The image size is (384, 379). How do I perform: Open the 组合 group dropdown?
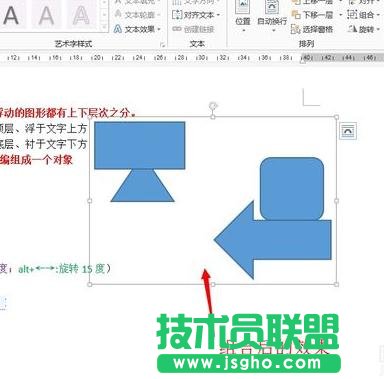pos(363,15)
